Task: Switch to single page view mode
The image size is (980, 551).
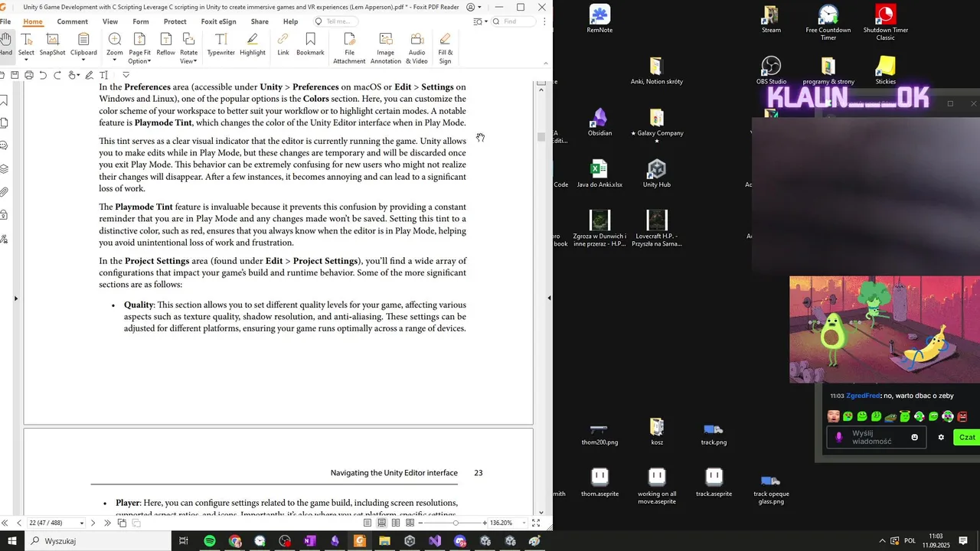Action: (367, 523)
